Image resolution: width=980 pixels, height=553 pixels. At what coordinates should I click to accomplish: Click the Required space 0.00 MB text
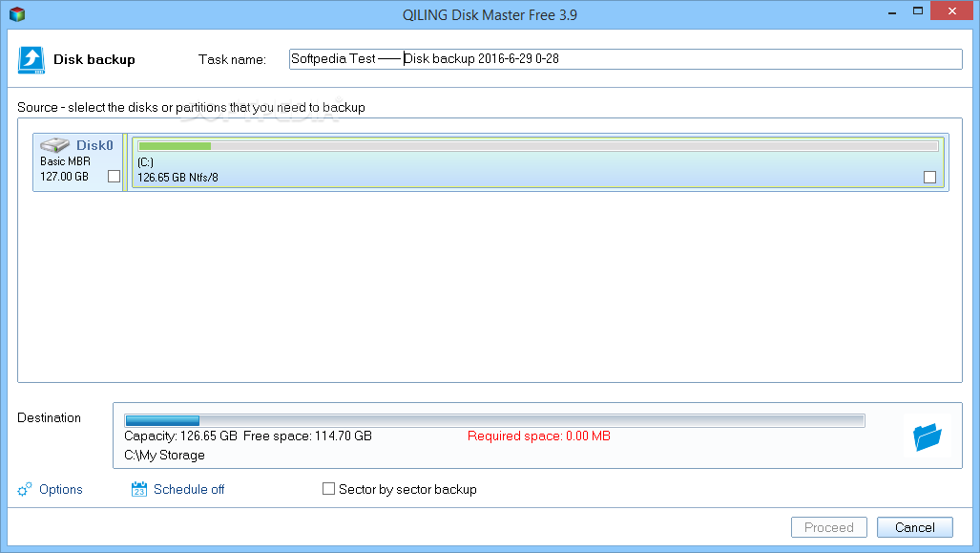tap(539, 436)
